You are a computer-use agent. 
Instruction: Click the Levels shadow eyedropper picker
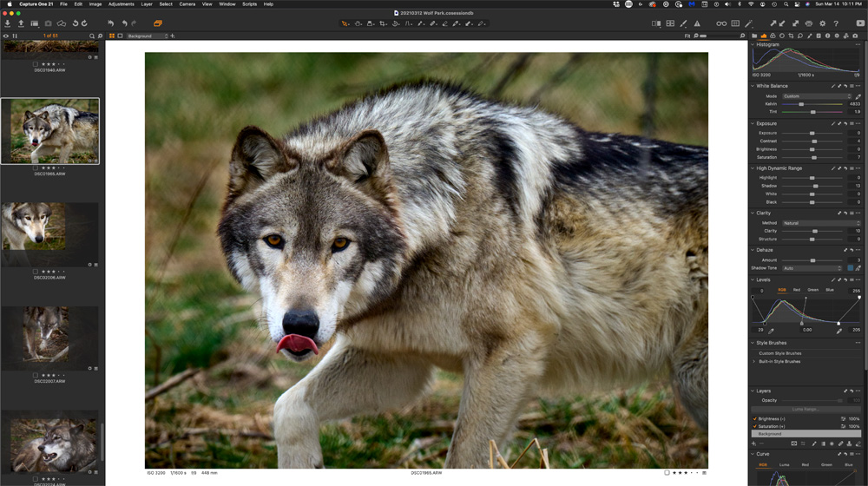pos(771,331)
